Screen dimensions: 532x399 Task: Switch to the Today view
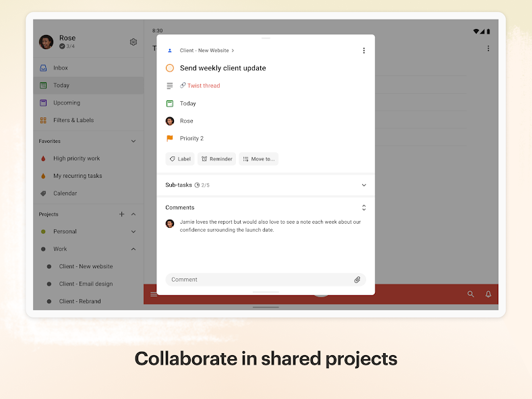[x=88, y=85]
